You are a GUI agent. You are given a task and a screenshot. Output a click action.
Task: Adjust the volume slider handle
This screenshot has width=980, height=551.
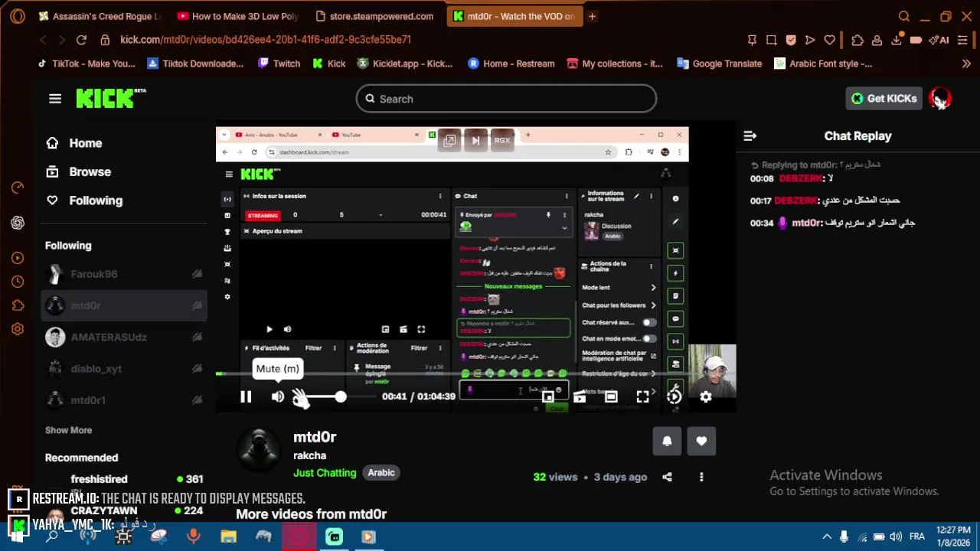tap(341, 396)
